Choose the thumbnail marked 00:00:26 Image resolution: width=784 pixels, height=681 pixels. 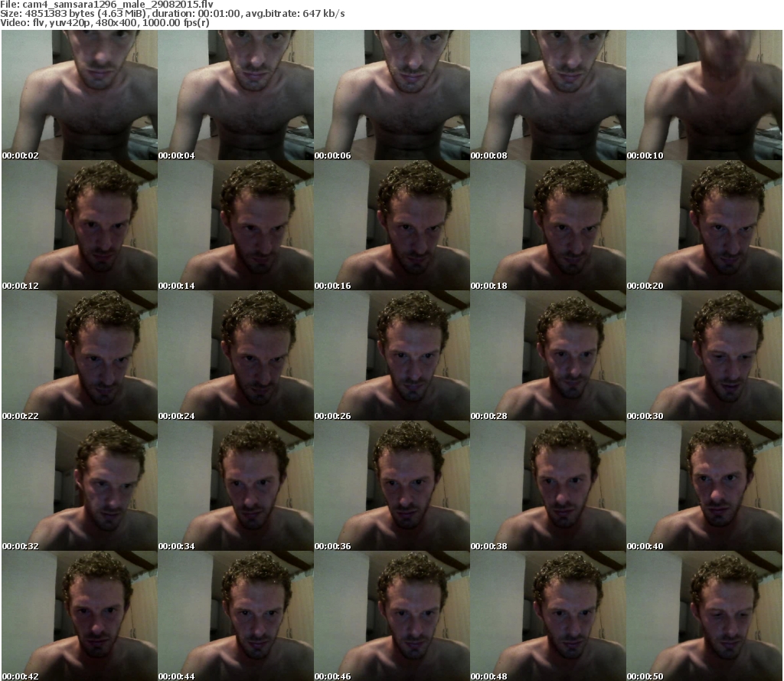[392, 355]
